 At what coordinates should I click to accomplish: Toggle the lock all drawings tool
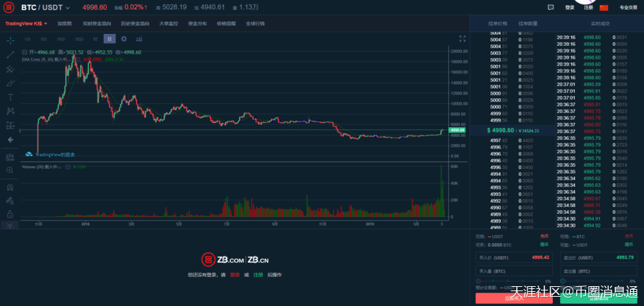(x=10, y=213)
